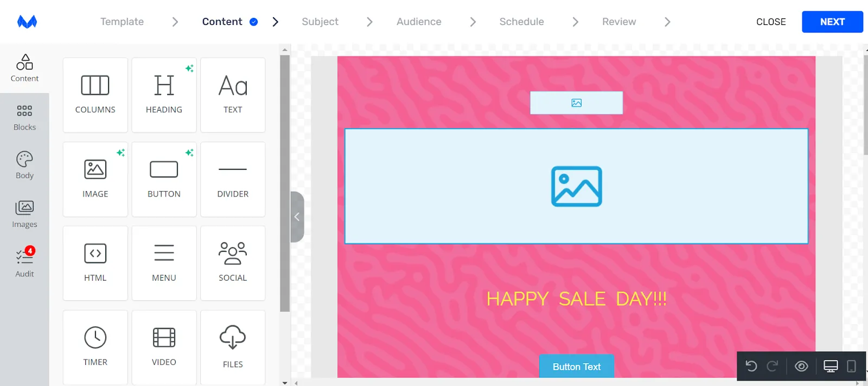Screen dimensions: 868x386
Task: Undo the last edit
Action: click(751, 366)
